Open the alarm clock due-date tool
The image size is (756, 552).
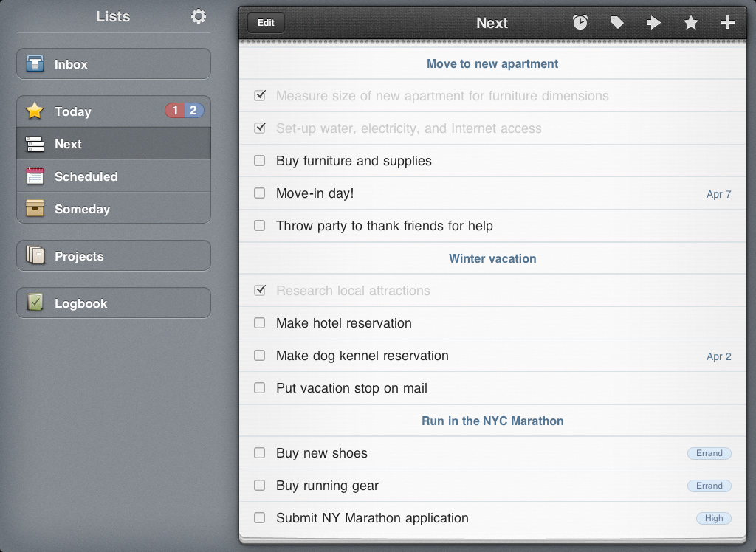(580, 22)
